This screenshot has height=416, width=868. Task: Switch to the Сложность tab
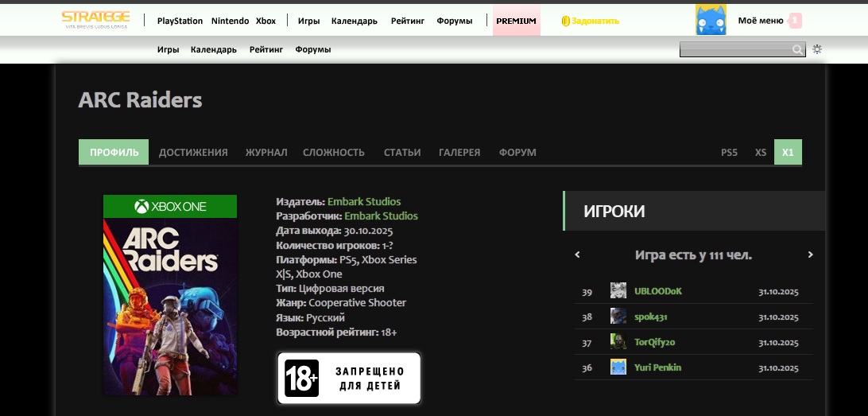click(334, 153)
